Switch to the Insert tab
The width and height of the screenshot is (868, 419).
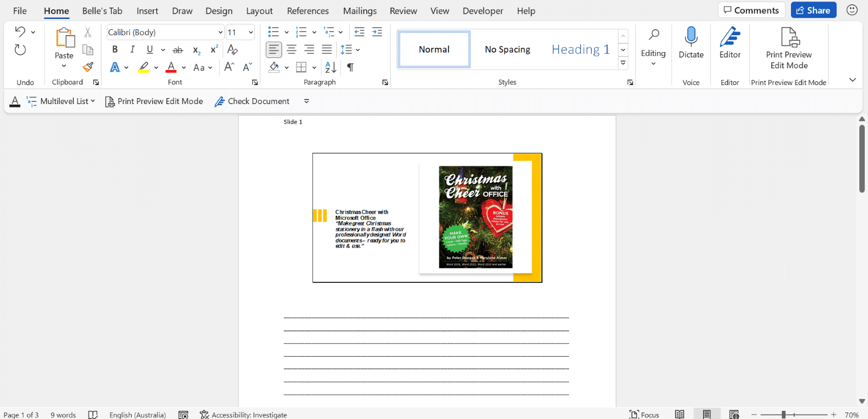coord(148,11)
